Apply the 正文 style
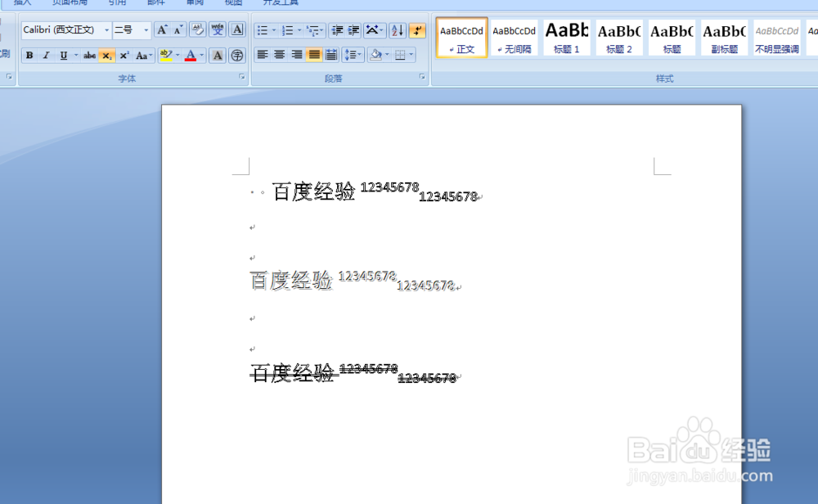 tap(461, 38)
